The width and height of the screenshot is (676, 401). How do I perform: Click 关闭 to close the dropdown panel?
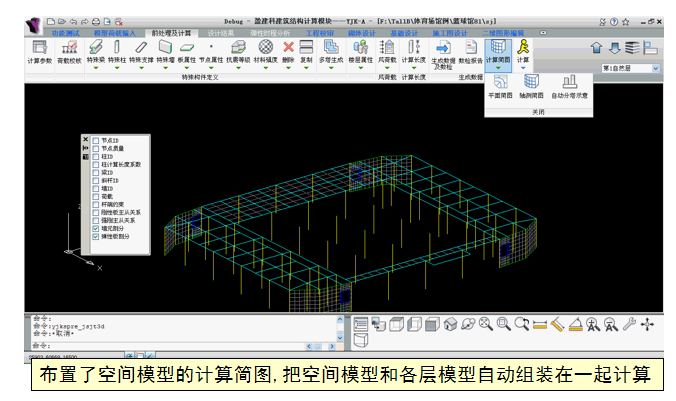[x=538, y=112]
